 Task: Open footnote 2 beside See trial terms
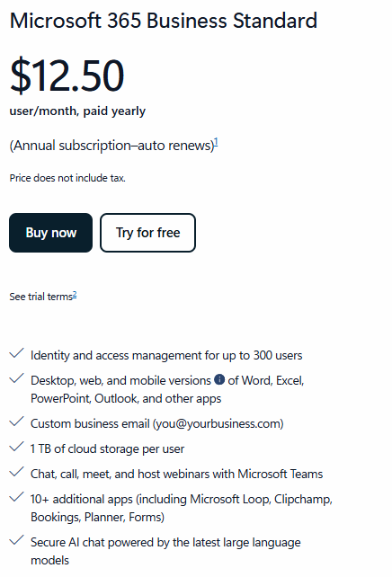coord(75,295)
